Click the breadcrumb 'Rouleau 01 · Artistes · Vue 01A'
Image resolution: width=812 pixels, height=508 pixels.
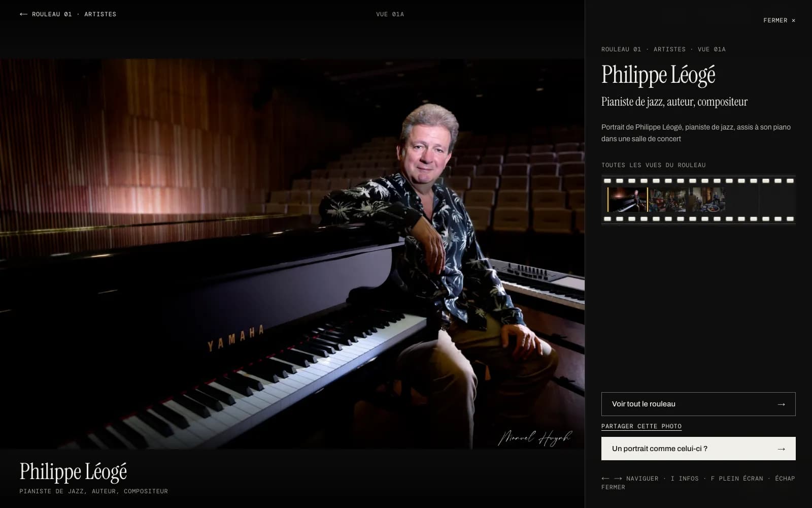663,49
